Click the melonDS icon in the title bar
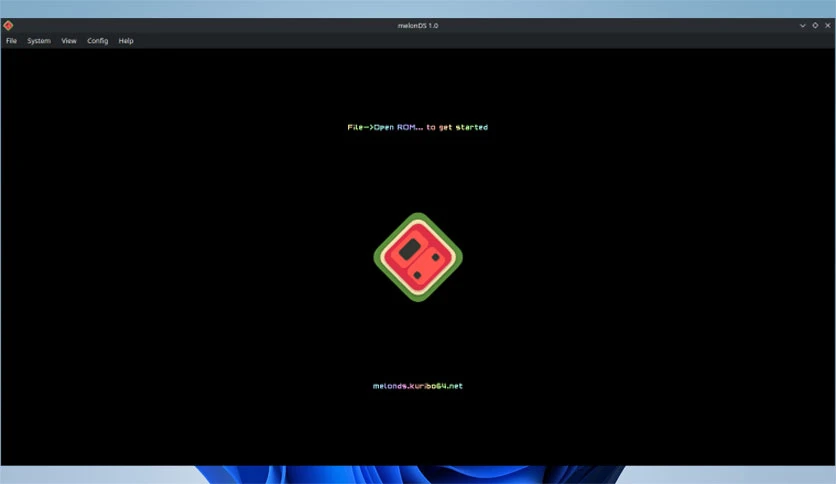Viewport: 836px width, 484px height. click(8, 25)
